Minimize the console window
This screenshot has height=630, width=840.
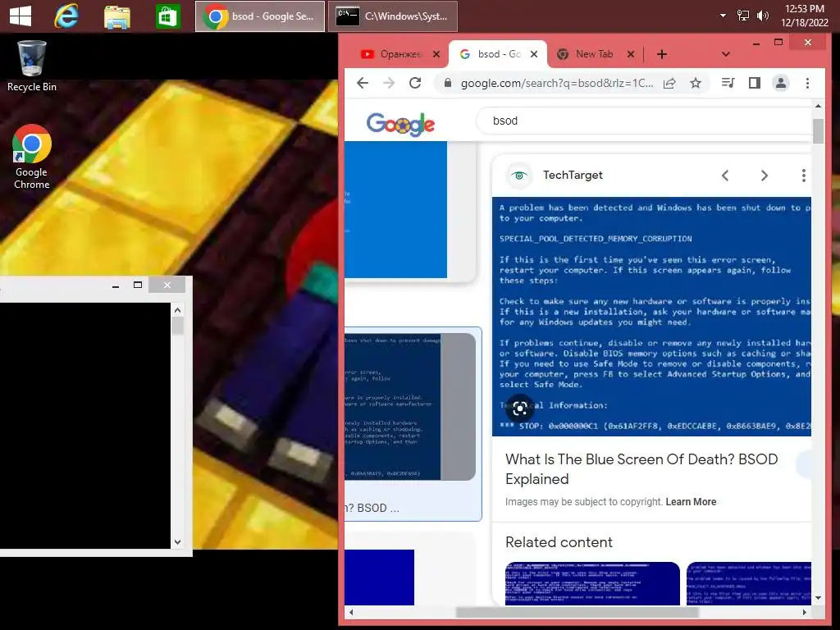click(x=116, y=285)
